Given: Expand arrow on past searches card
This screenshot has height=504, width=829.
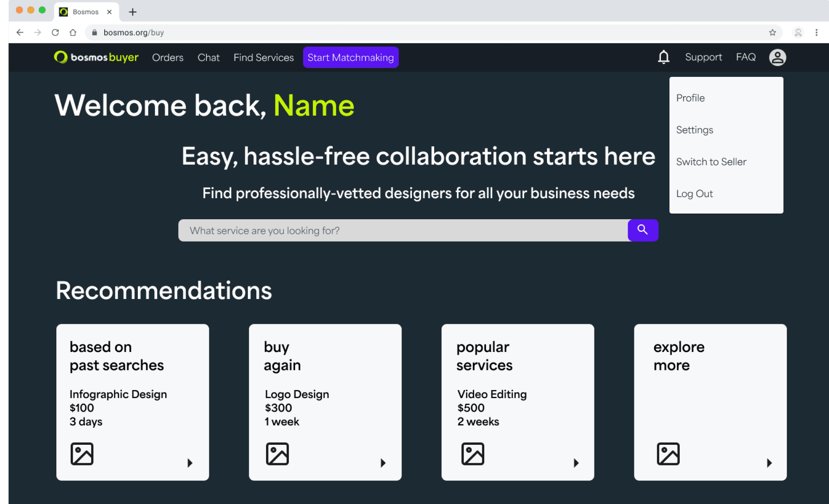Looking at the screenshot, I should click(x=190, y=463).
